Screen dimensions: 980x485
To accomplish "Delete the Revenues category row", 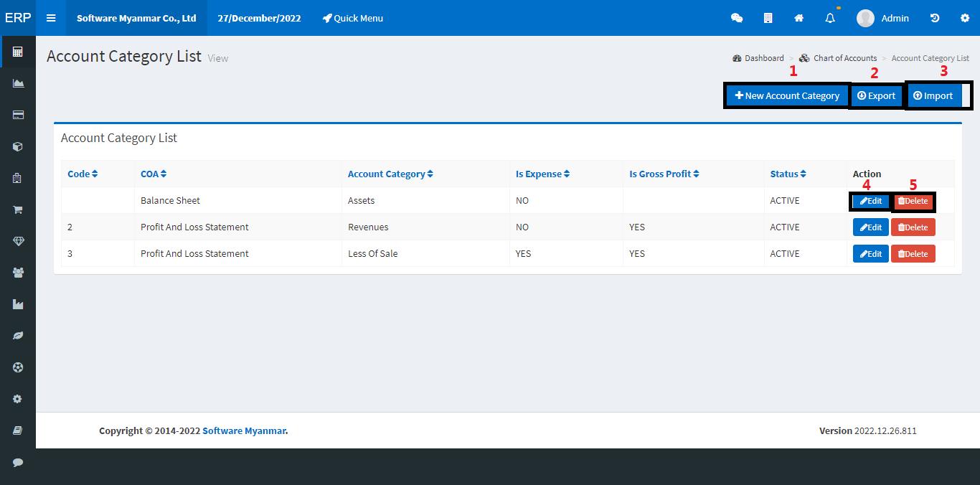I will (913, 227).
